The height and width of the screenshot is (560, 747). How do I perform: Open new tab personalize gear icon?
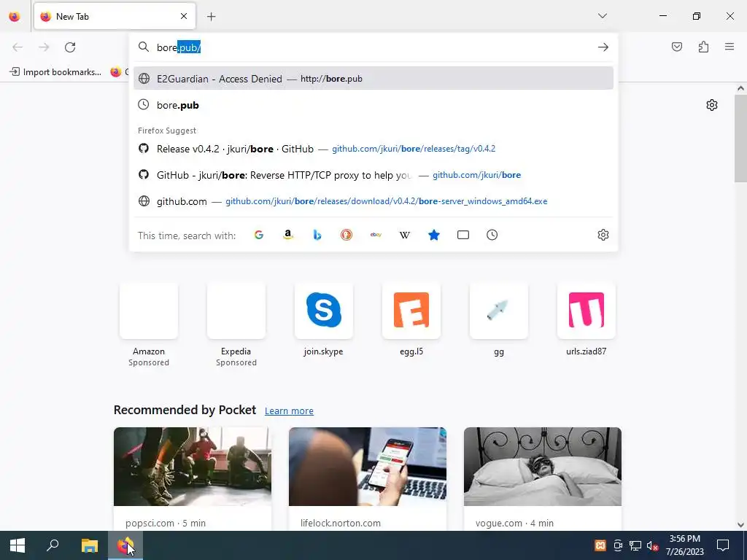click(712, 105)
